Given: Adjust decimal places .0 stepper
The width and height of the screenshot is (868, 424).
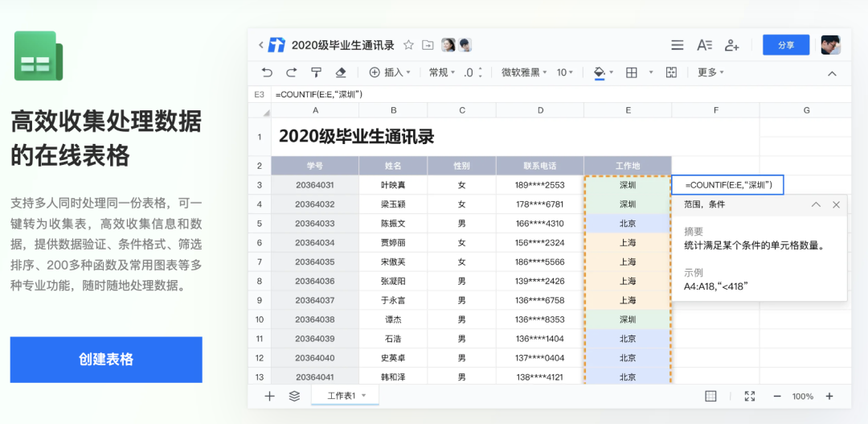Looking at the screenshot, I should (473, 72).
